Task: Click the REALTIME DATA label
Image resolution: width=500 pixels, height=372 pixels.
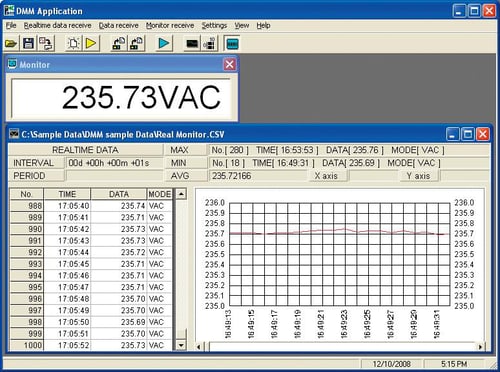Action: (85, 150)
